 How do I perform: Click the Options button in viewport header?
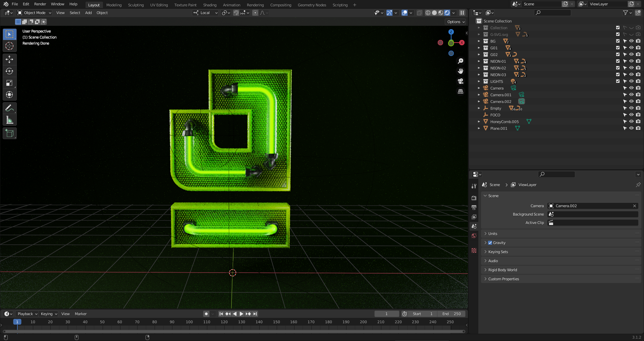[456, 22]
